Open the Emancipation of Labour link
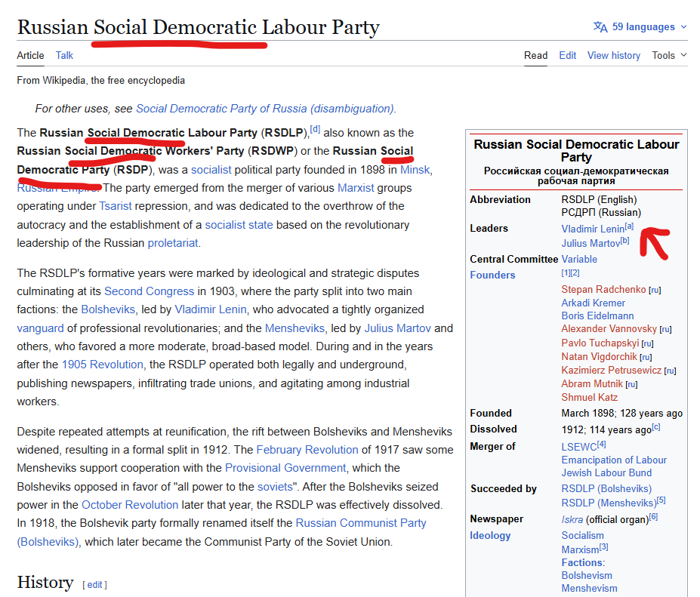The height and width of the screenshot is (597, 700). click(614, 460)
